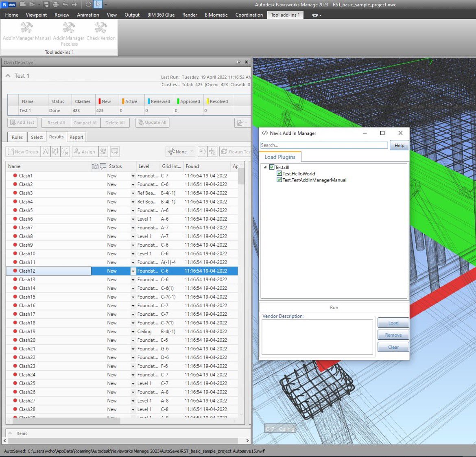
Task: Click the Re-run Test button
Action: [x=236, y=151]
